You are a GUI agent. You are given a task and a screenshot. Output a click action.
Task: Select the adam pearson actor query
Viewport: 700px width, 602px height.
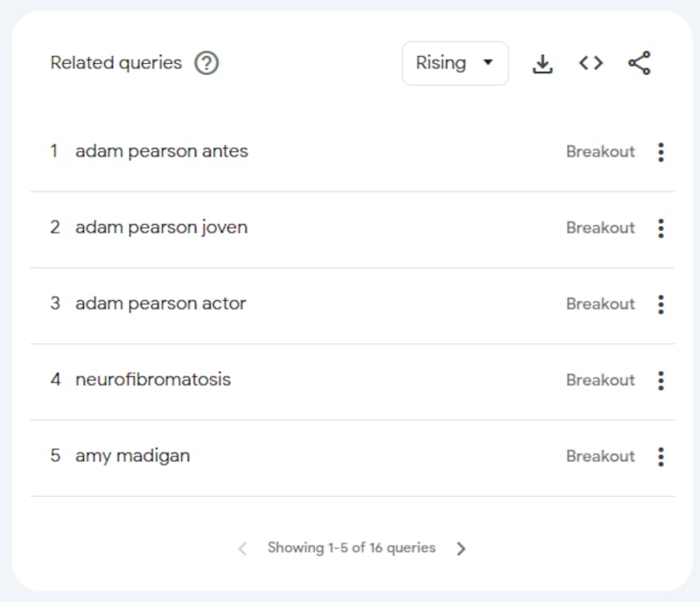click(161, 304)
